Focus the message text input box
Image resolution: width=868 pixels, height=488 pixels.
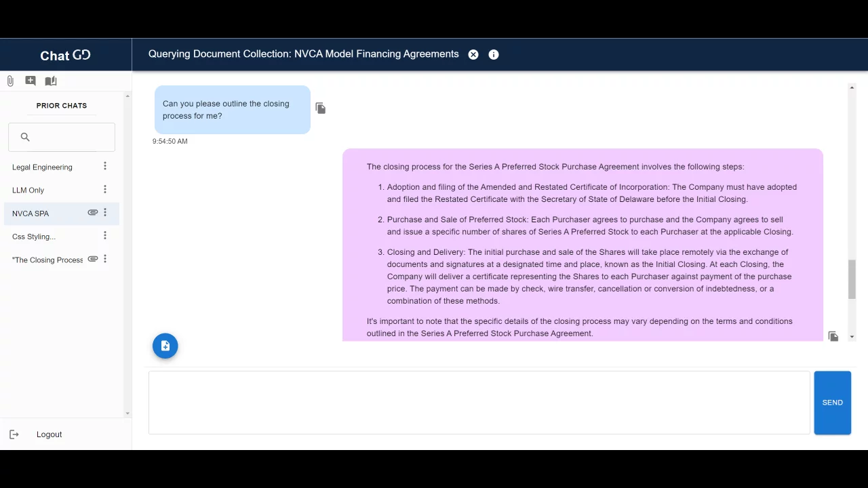point(479,403)
